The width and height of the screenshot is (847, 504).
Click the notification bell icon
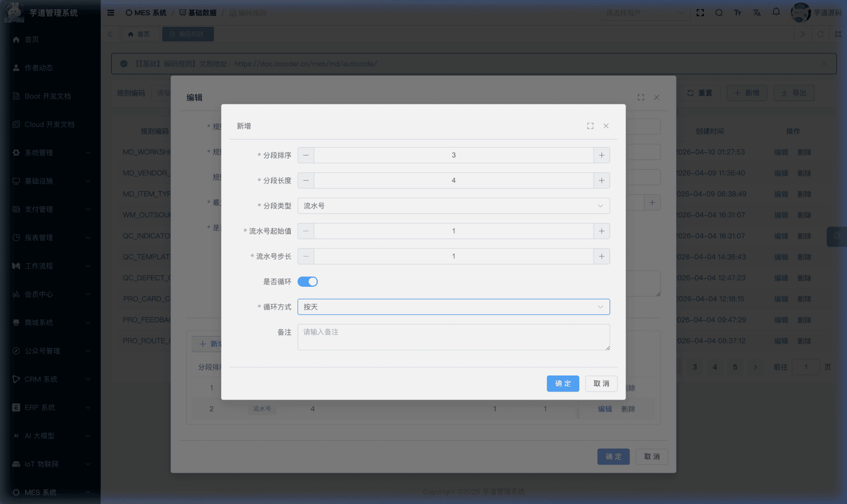tap(776, 13)
